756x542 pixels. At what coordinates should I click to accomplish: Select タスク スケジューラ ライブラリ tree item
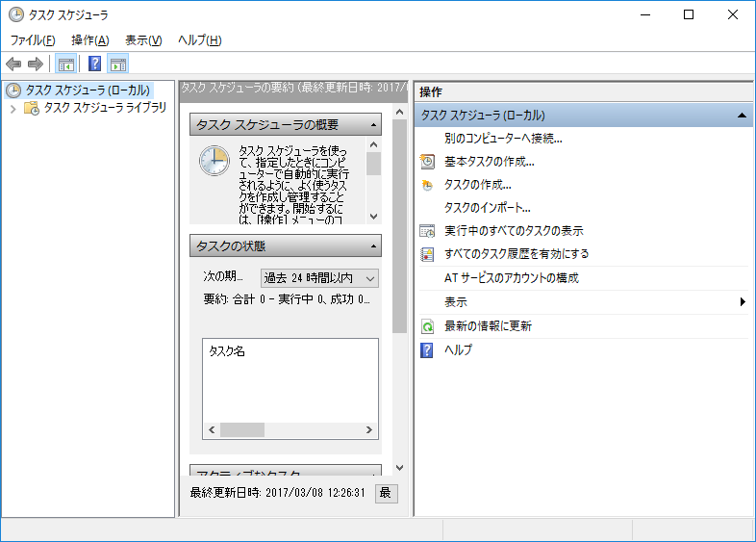click(105, 108)
